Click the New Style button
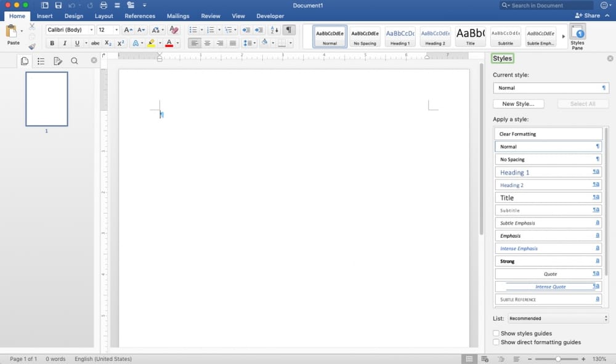 (x=518, y=103)
